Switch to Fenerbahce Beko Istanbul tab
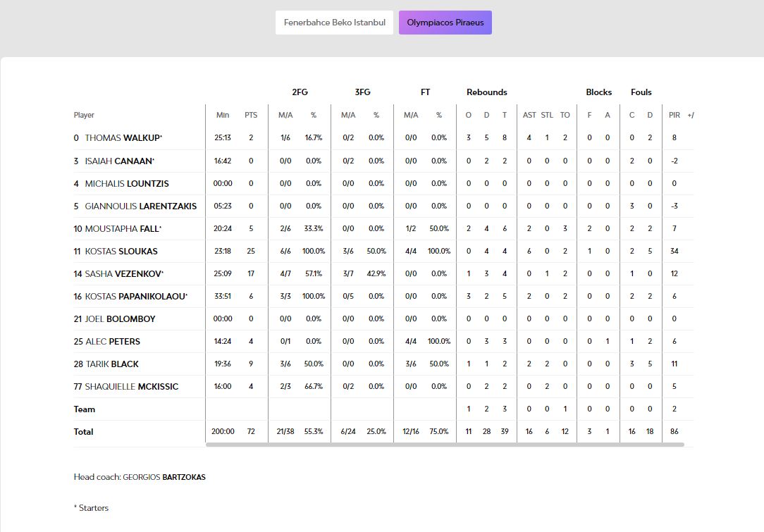This screenshot has width=764, height=532. point(334,23)
